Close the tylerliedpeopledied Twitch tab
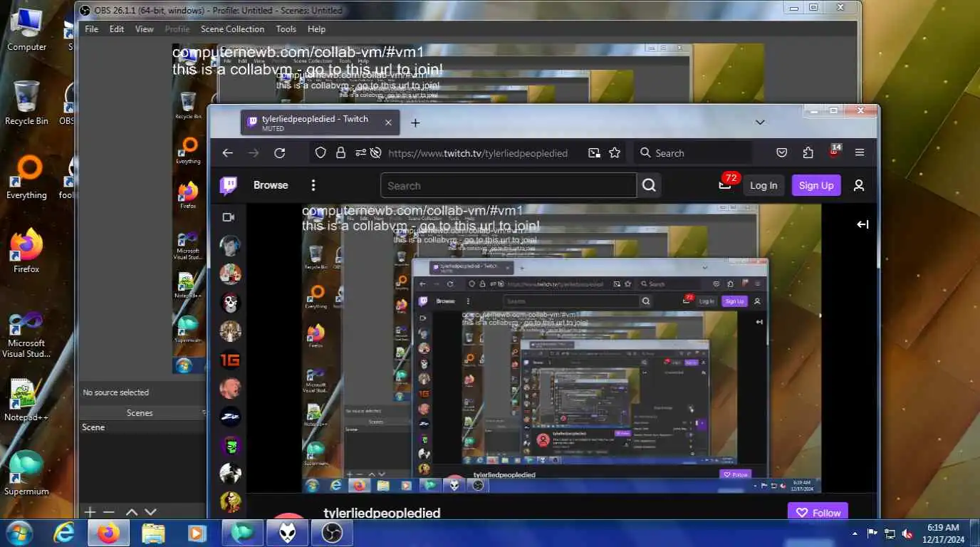The width and height of the screenshot is (980, 547). [388, 123]
